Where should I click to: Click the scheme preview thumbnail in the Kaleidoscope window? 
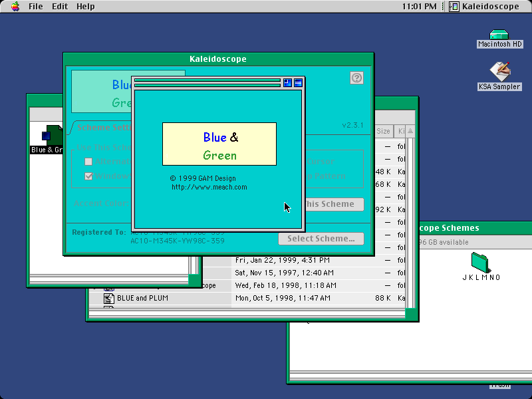[101, 92]
